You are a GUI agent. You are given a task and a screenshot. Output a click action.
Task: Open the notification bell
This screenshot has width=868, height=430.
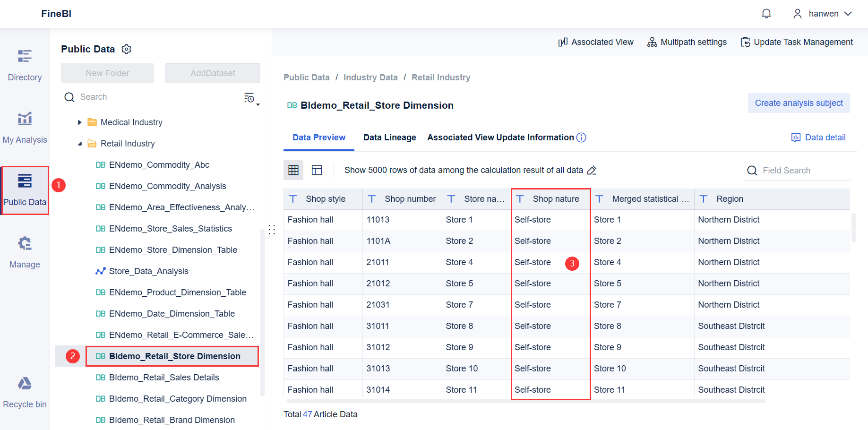(x=766, y=13)
